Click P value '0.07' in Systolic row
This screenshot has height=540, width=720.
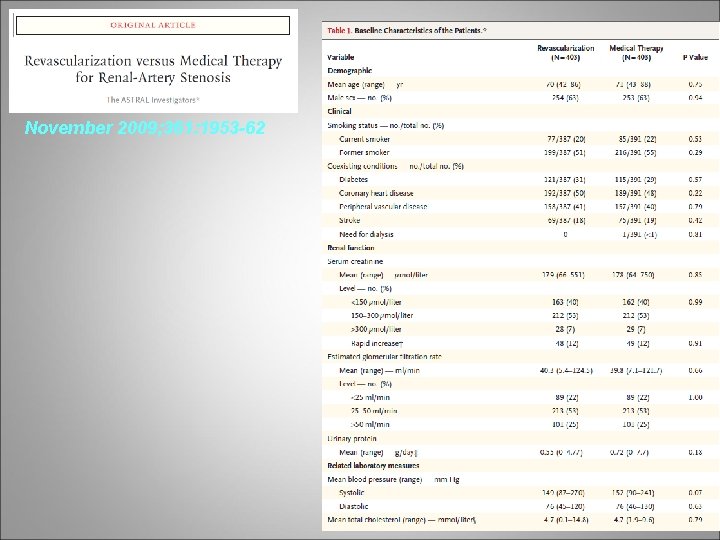coord(695,493)
